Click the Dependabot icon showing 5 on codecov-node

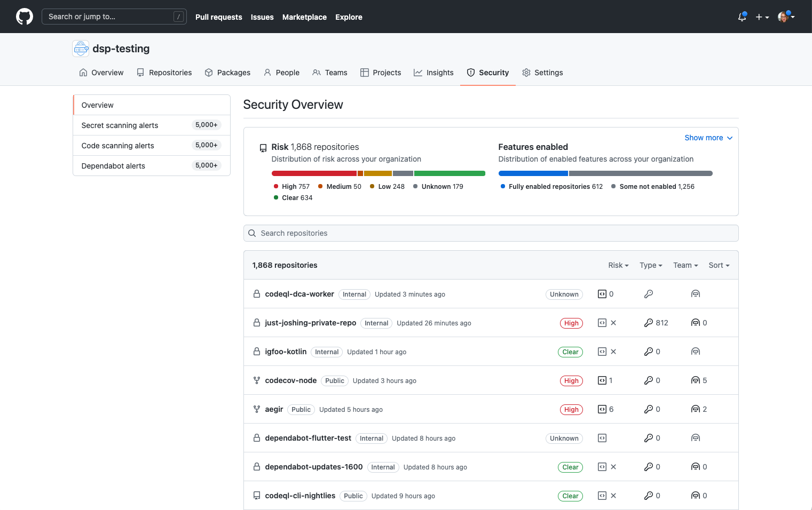(x=699, y=380)
